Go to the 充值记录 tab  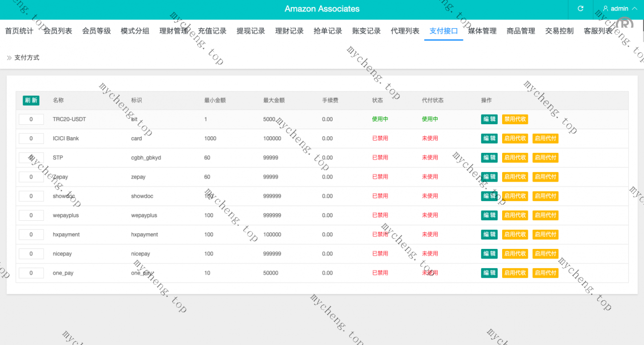[x=212, y=31]
